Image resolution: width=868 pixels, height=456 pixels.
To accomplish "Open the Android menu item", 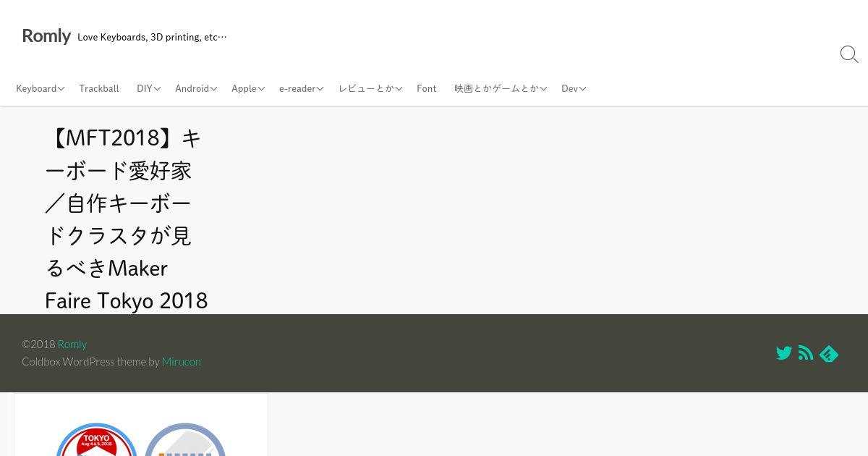I will 192,88.
